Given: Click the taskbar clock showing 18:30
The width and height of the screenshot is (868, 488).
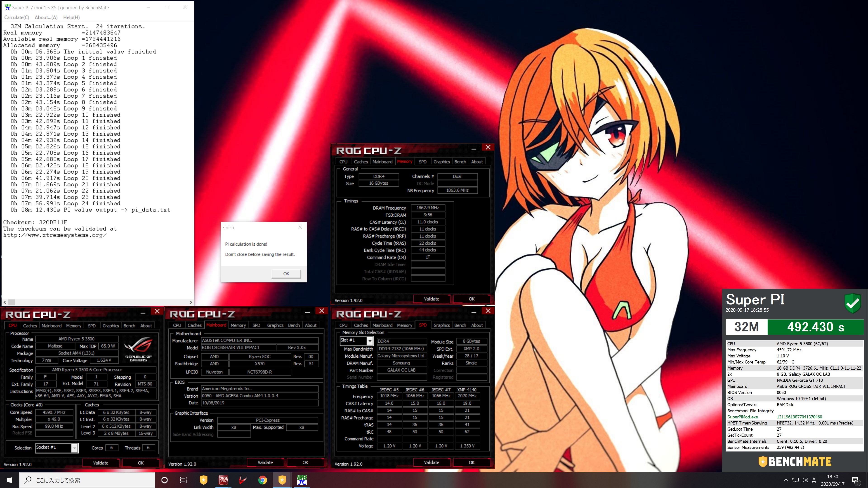Looking at the screenshot, I should pyautogui.click(x=833, y=480).
